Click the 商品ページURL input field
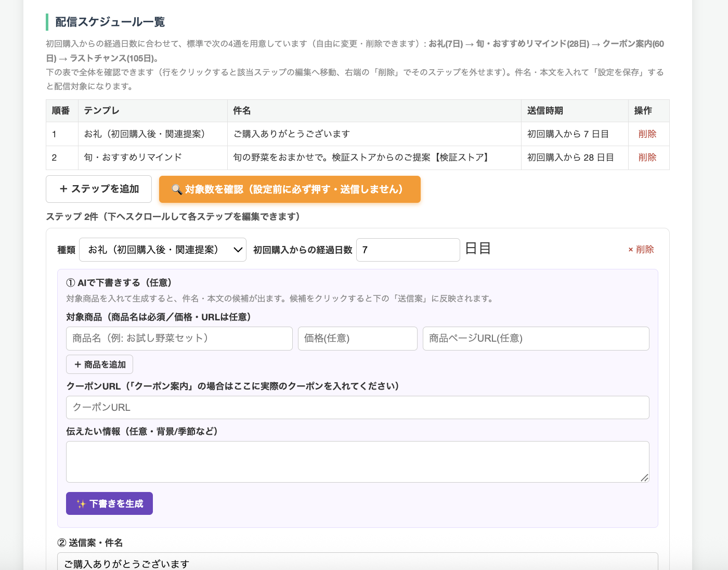 coord(536,339)
